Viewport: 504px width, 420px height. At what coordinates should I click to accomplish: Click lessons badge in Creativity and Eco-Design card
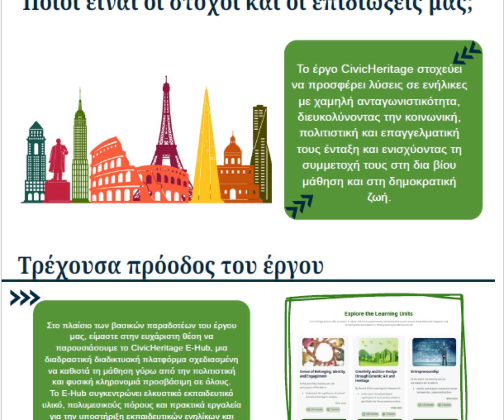coord(388,414)
